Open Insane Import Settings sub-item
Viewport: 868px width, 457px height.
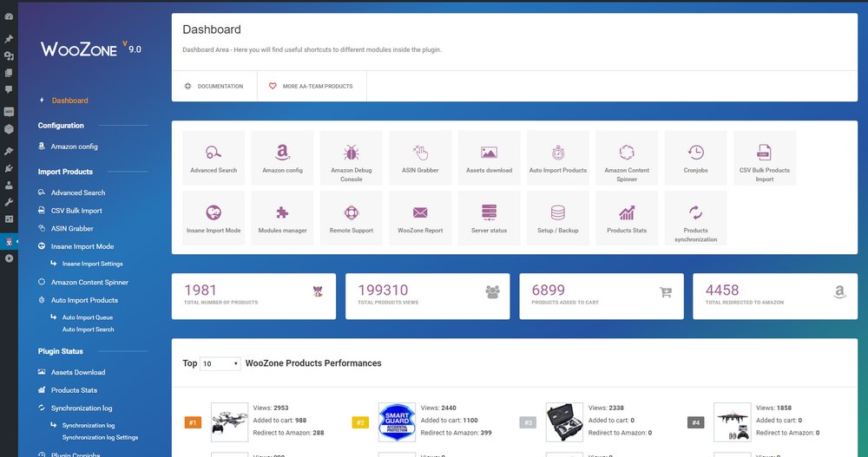[92, 264]
